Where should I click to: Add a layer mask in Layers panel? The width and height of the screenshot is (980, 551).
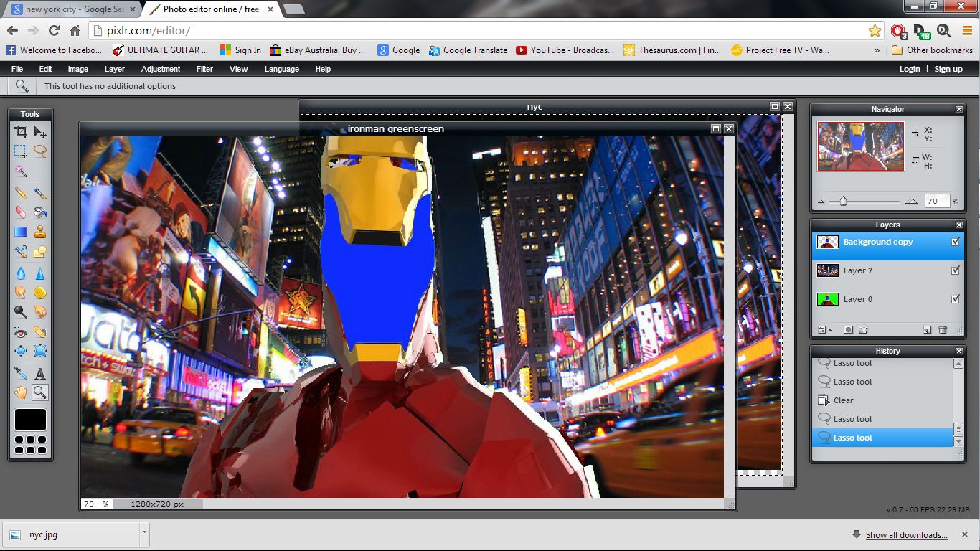coord(848,330)
